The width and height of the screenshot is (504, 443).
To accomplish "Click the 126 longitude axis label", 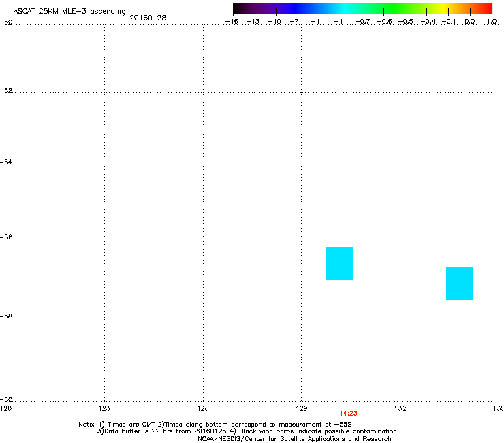I will tap(203, 408).
